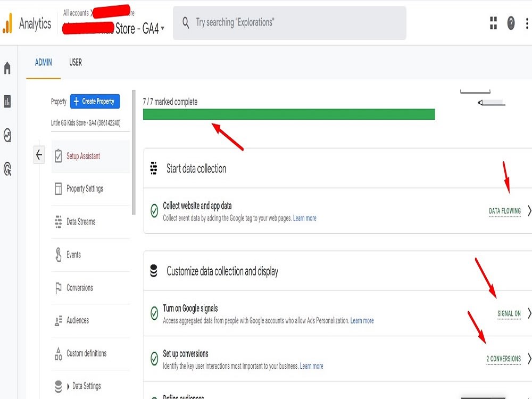Click the Data Streams icon

coord(59,221)
